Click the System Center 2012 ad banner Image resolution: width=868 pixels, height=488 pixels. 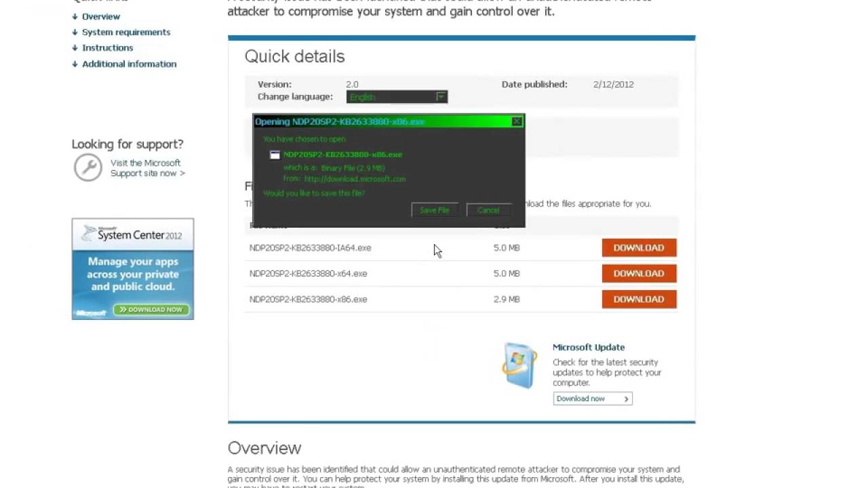[x=133, y=269]
